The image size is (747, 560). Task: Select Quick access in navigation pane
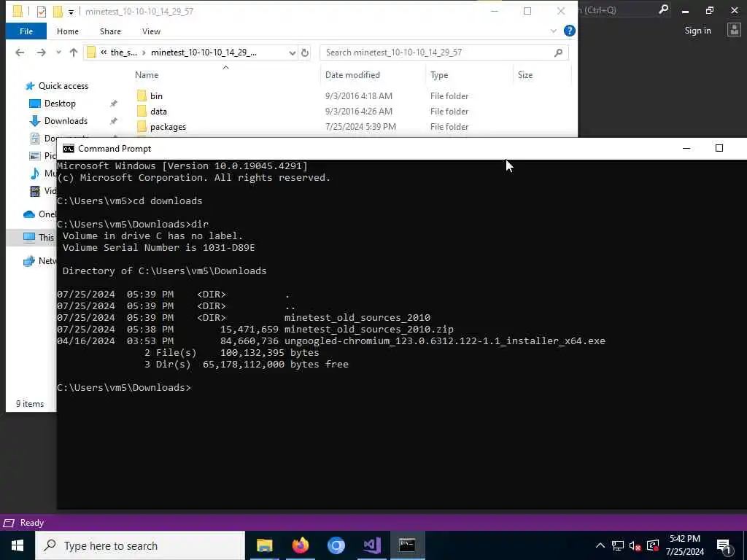(x=63, y=86)
